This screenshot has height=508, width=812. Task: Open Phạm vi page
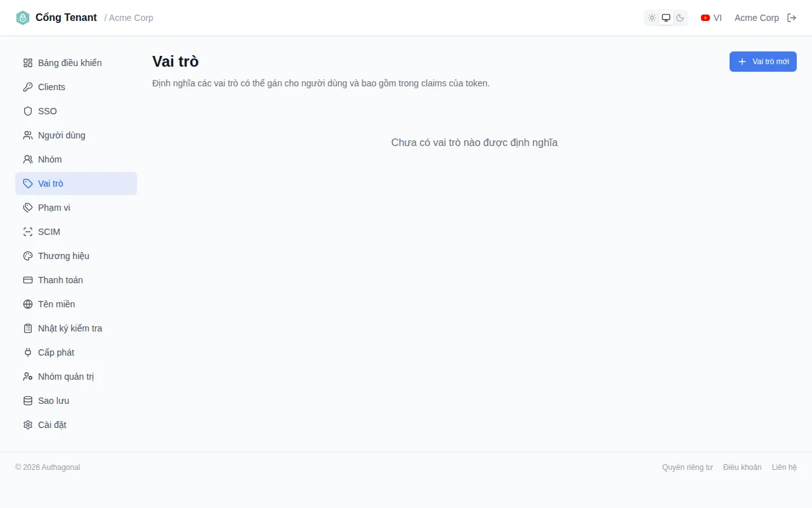coord(76,208)
